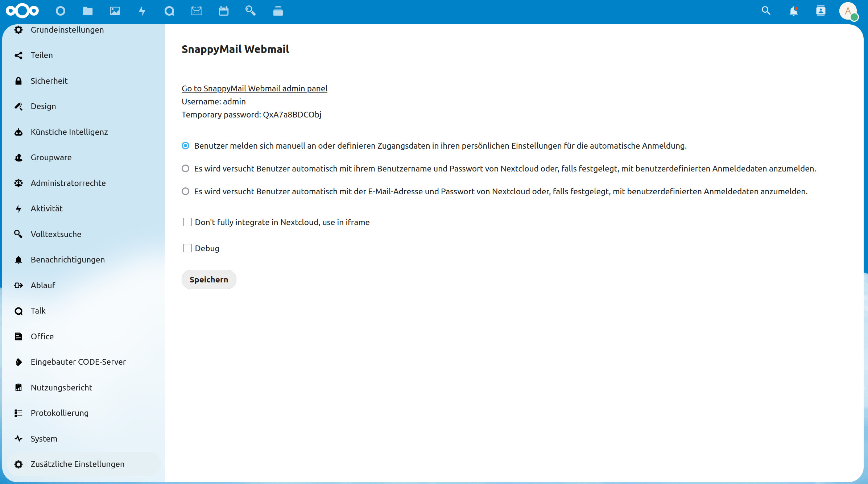Open the notifications bell icon
Image resolution: width=868 pixels, height=484 pixels.
[x=793, y=11]
